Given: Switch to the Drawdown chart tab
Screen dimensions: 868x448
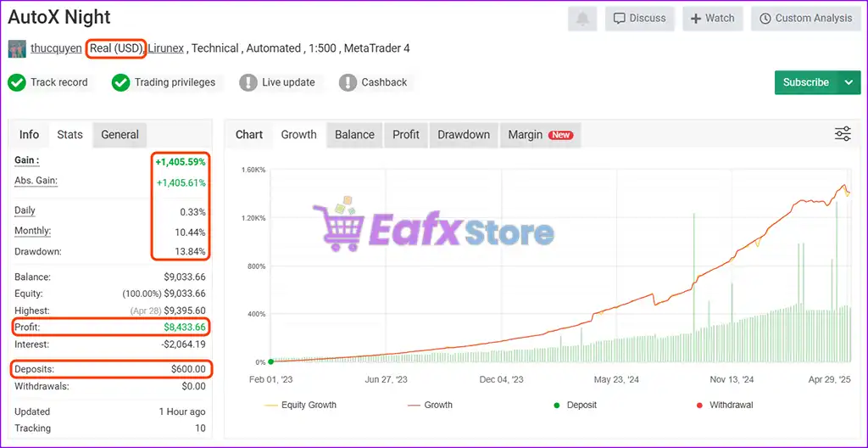Looking at the screenshot, I should [464, 135].
